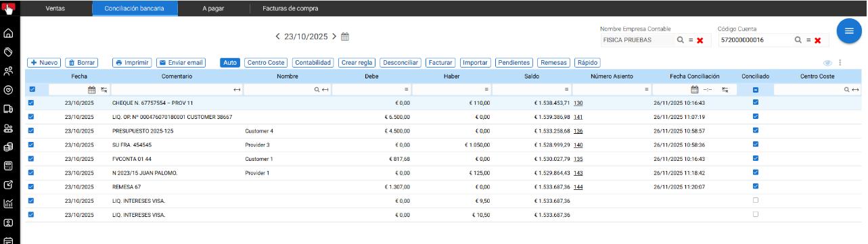Screen dimensions: 868x244
Task: Clear the Código Cuenta field with red X
Action: click(817, 41)
